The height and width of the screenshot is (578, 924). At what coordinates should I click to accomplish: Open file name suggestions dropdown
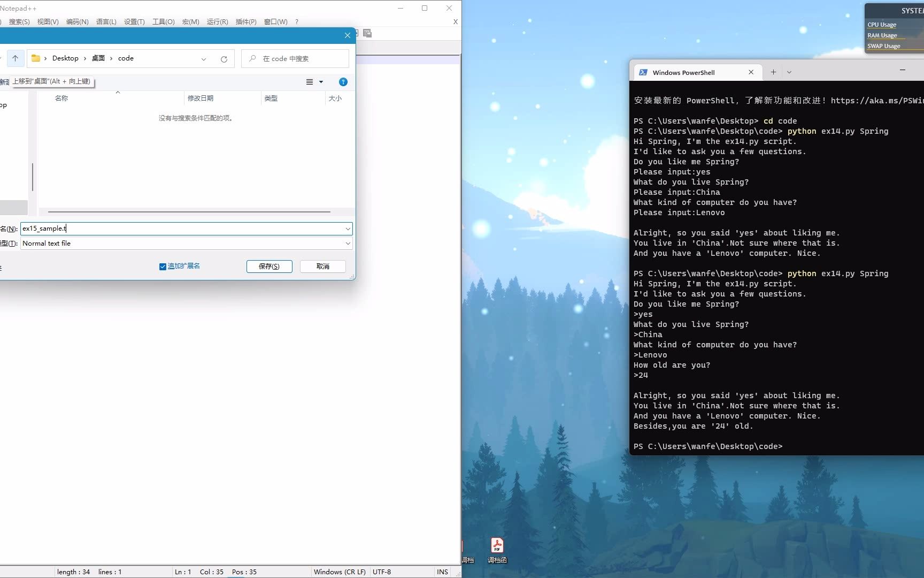[348, 229]
